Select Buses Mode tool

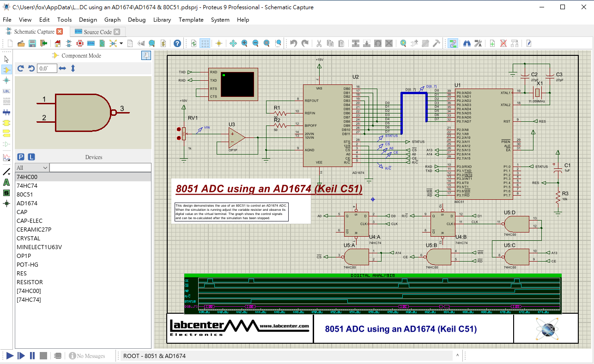[x=6, y=112]
